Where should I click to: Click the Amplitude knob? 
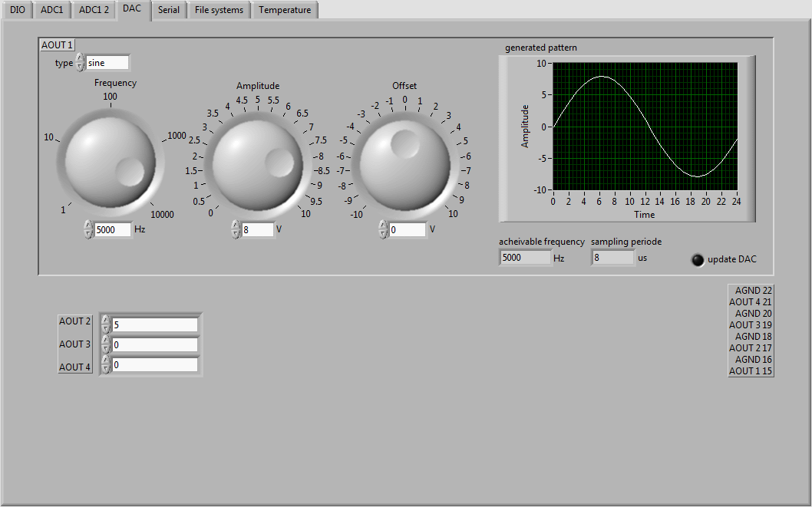coord(257,165)
